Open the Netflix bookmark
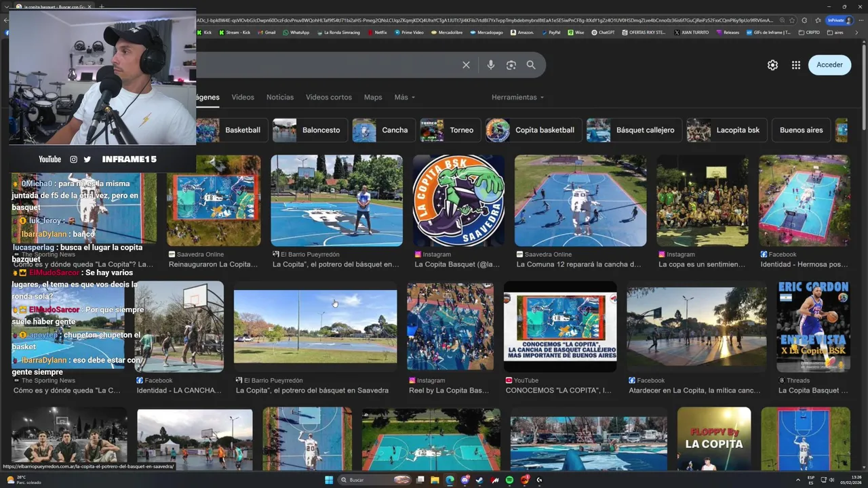 (x=376, y=33)
